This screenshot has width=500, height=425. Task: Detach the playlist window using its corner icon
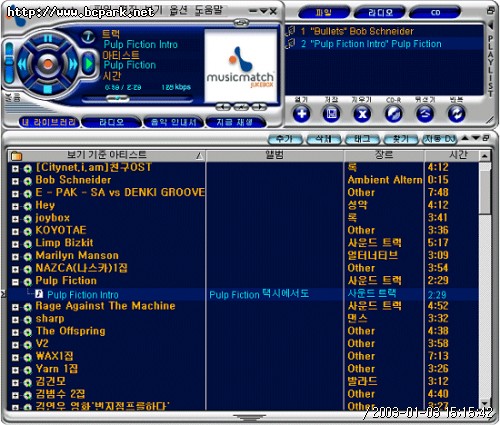click(x=491, y=10)
